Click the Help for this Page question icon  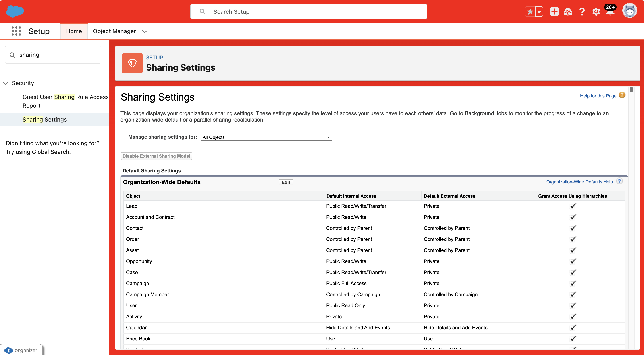point(622,95)
